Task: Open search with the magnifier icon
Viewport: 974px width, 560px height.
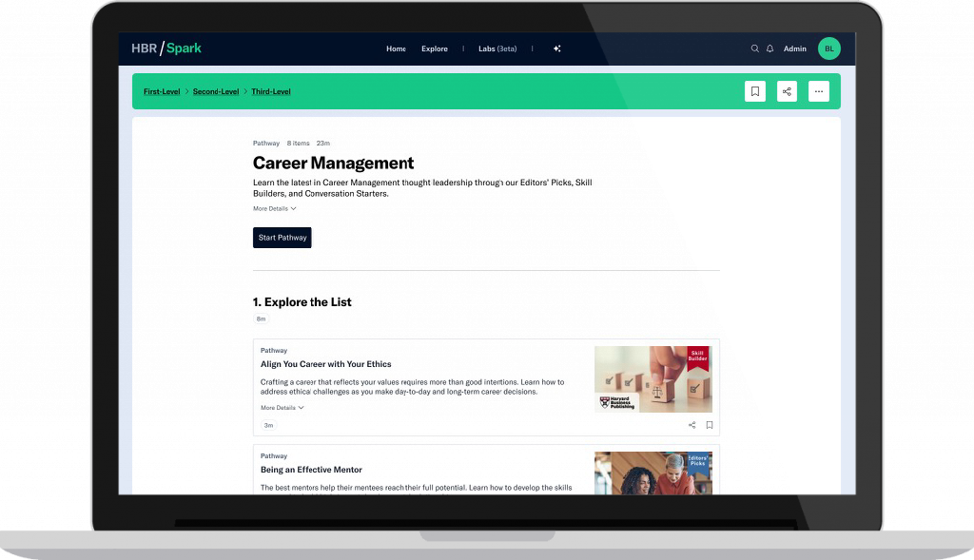Action: pyautogui.click(x=755, y=48)
